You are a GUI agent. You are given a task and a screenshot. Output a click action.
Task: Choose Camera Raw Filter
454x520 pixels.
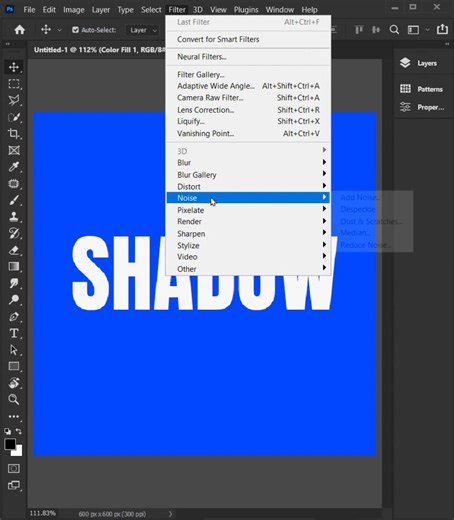pyautogui.click(x=248, y=98)
